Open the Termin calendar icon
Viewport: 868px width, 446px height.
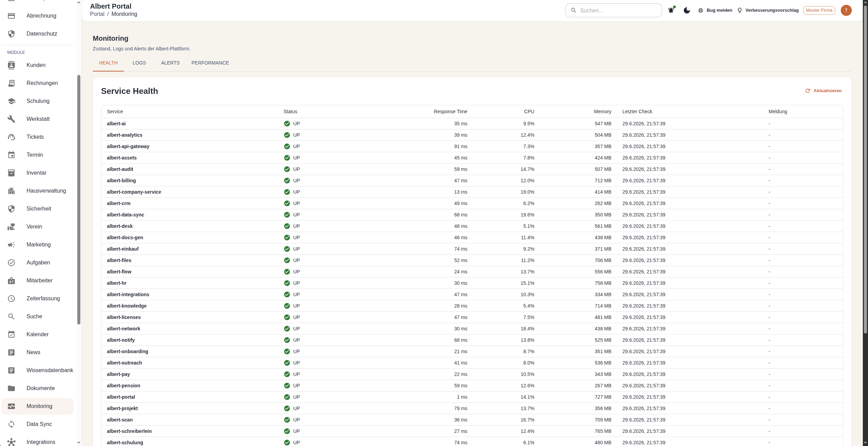(x=11, y=155)
